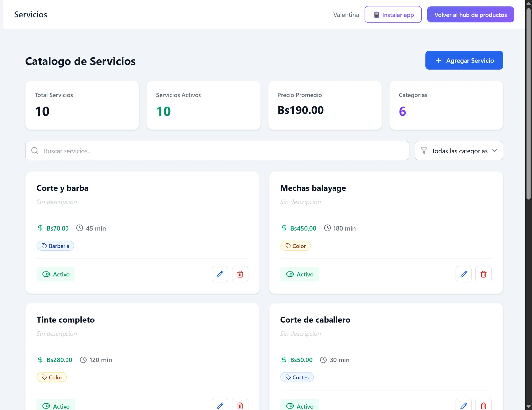Click the Corte y barba title
Screen dimensions: 532x410
tap(63, 188)
